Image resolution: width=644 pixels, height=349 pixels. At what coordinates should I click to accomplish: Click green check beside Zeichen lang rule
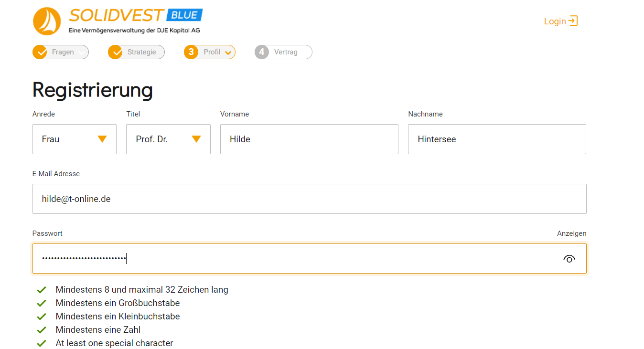point(42,290)
